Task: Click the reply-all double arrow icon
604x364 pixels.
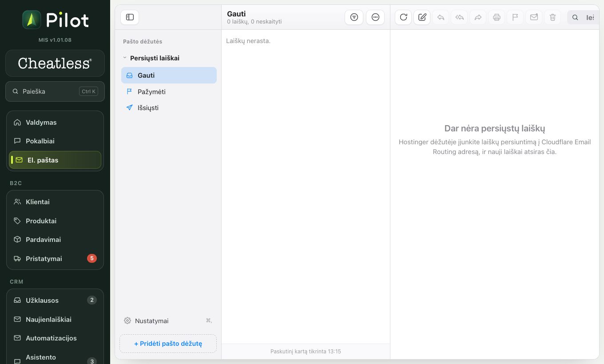Action: pos(459,17)
